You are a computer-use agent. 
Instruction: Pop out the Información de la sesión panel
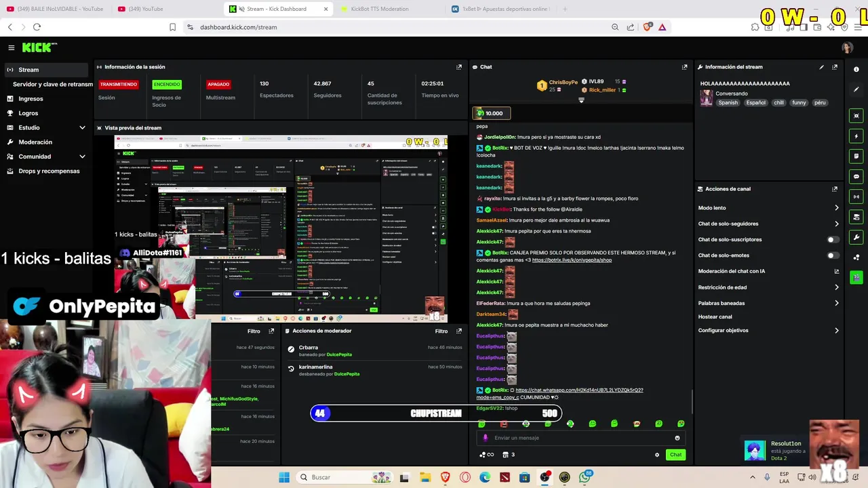tap(459, 67)
